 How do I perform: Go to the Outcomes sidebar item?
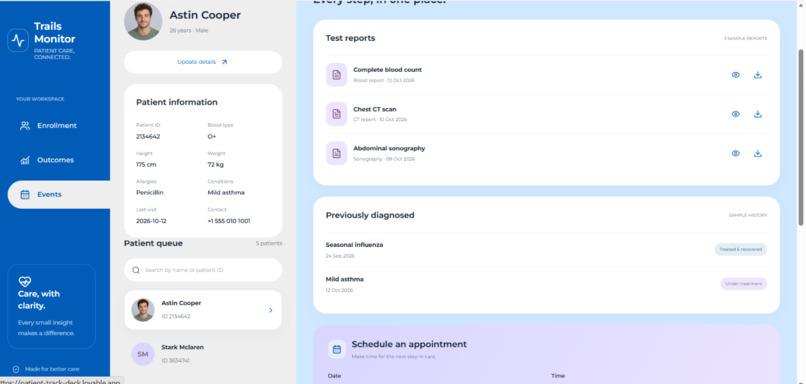(55, 160)
